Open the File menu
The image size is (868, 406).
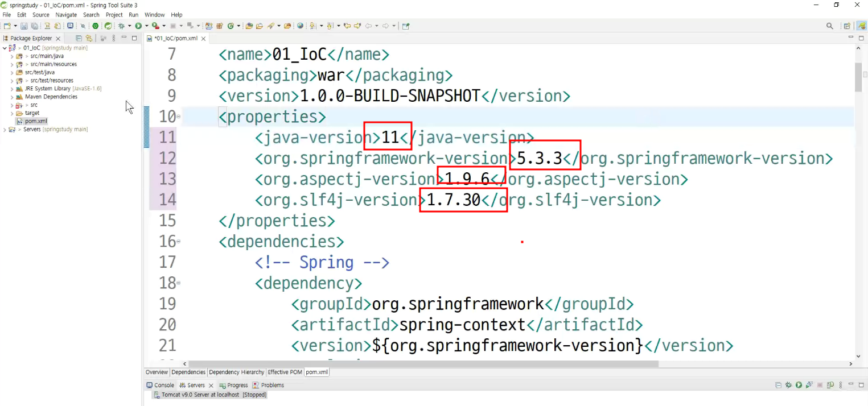[x=7, y=15]
